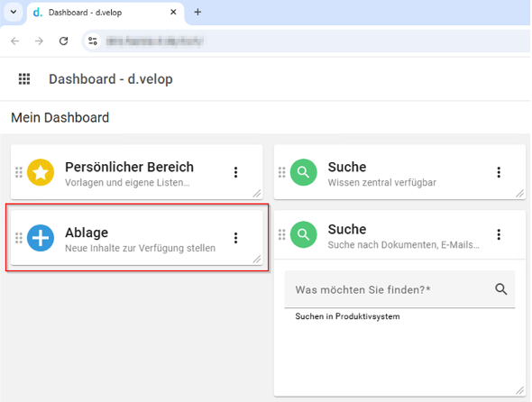
Task: Reload the page with refresh icon
Action: pyautogui.click(x=63, y=41)
